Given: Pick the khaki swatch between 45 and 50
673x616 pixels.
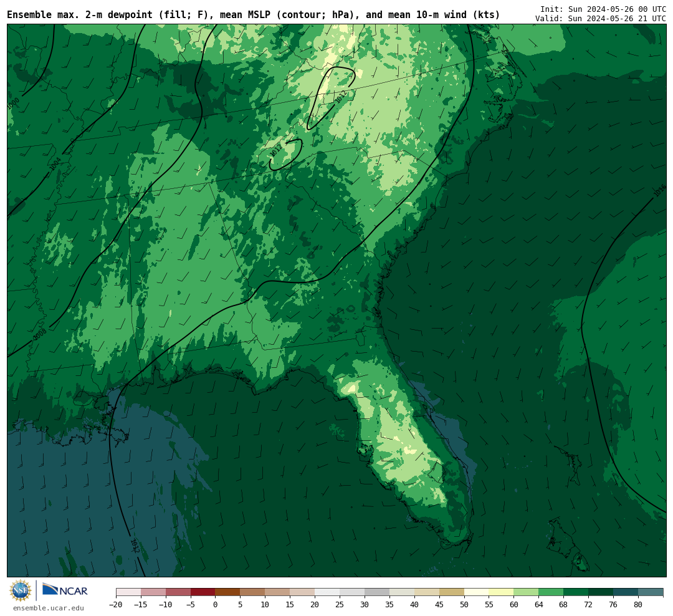Looking at the screenshot, I should point(452,592).
